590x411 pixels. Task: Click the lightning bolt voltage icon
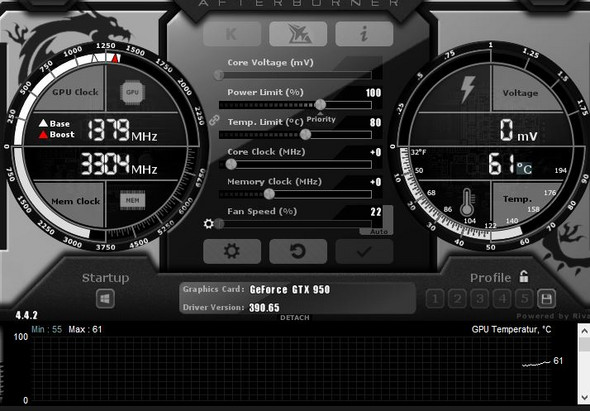point(468,90)
